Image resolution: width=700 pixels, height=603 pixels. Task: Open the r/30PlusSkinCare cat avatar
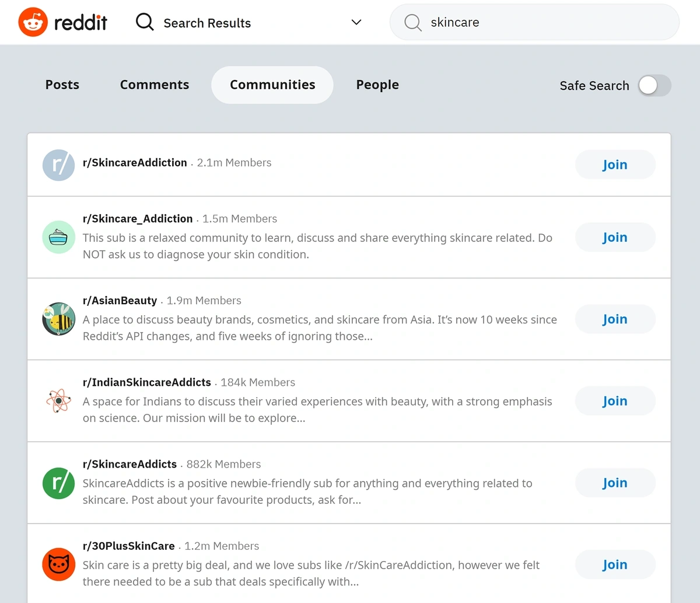59,564
